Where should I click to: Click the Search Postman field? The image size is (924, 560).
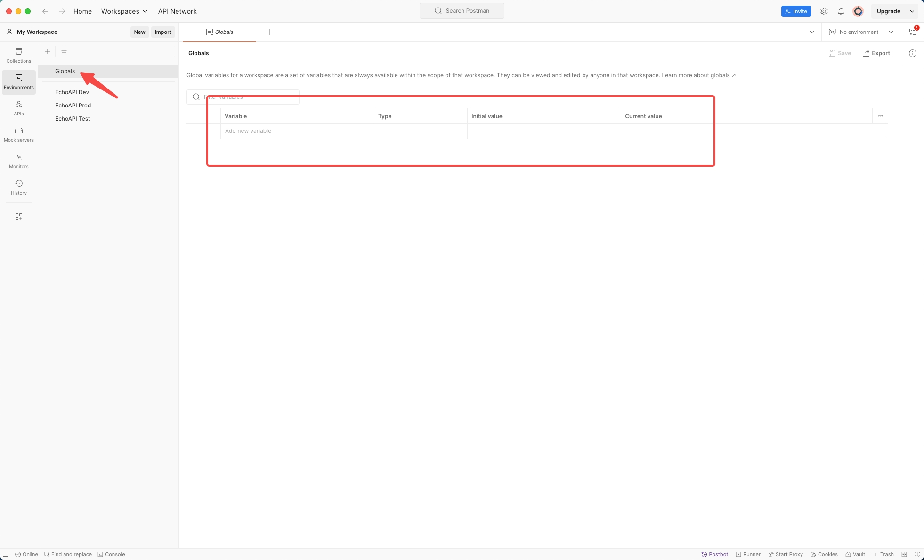tap(462, 11)
